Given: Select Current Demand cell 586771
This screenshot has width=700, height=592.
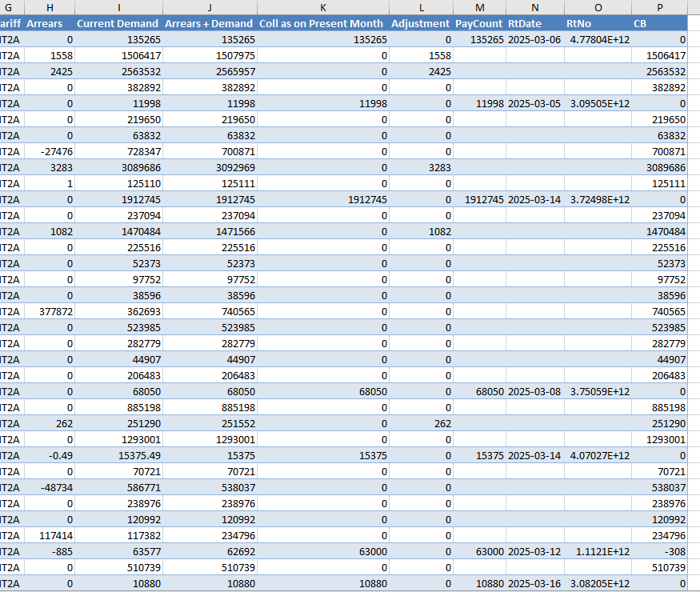Looking at the screenshot, I should tap(118, 487).
